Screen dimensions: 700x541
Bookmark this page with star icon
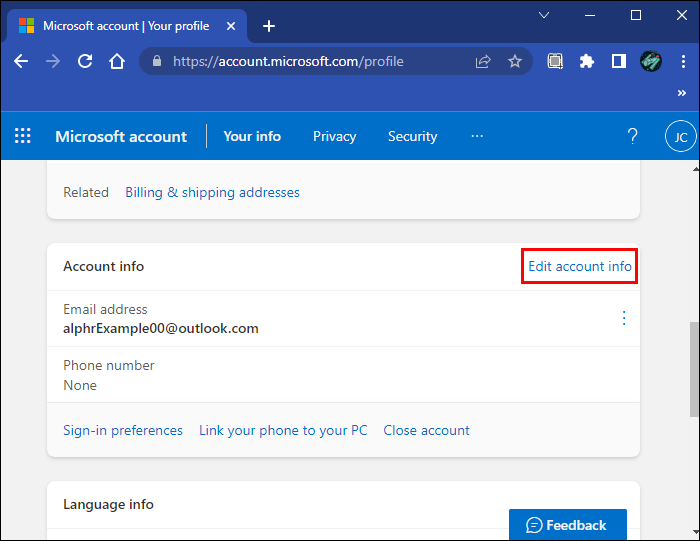(x=515, y=61)
